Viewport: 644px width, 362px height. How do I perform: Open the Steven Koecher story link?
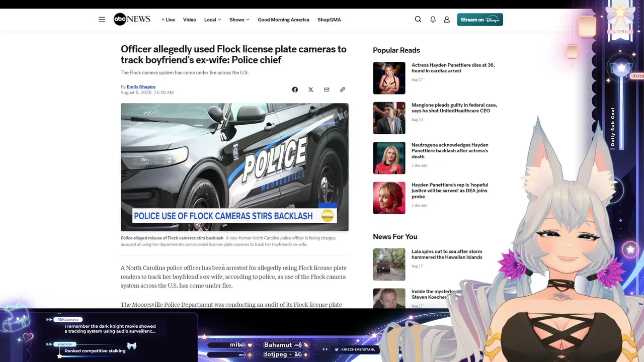tap(434, 294)
